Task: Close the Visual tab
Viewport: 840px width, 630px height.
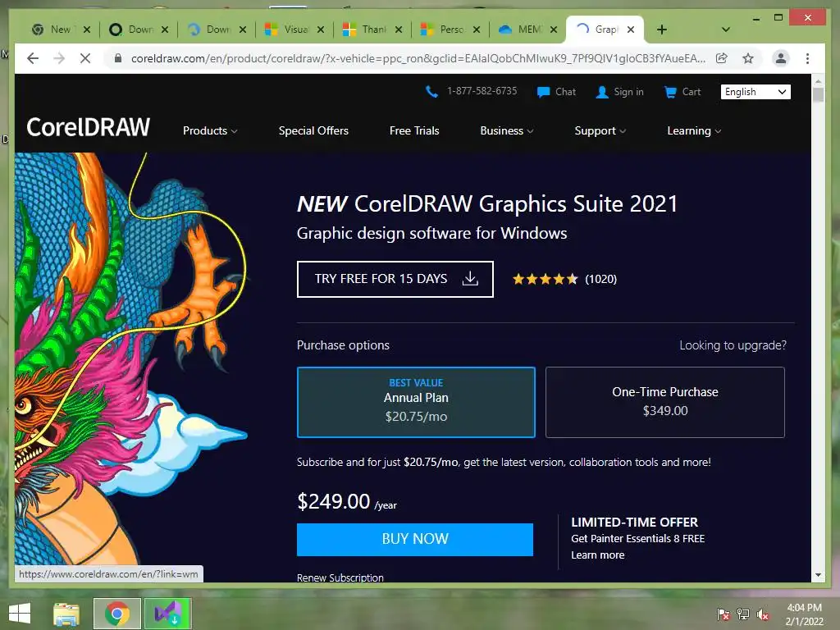Action: tap(321, 30)
